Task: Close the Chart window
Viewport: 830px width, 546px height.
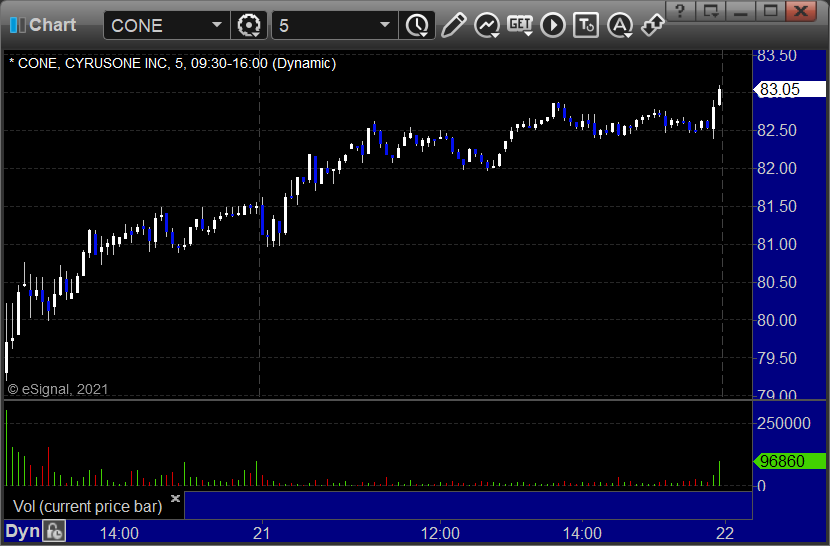Action: click(801, 11)
